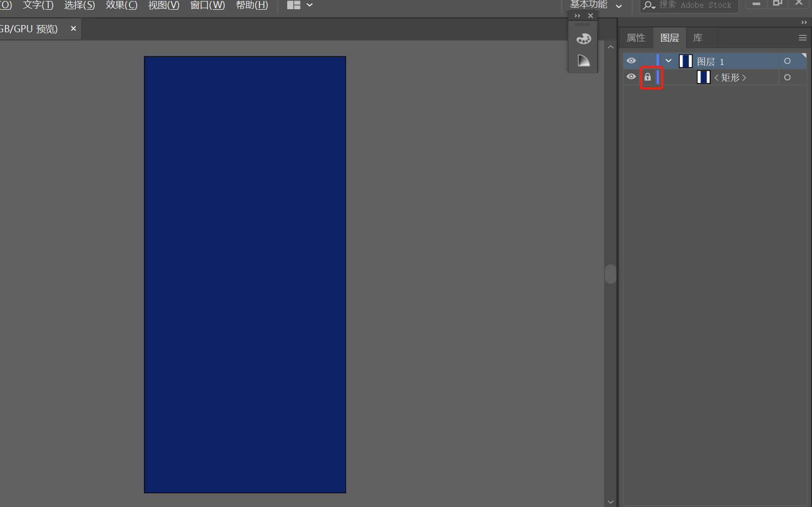812x507 pixels.
Task: Click the dark blue rectangle on canvas
Action: click(x=245, y=275)
